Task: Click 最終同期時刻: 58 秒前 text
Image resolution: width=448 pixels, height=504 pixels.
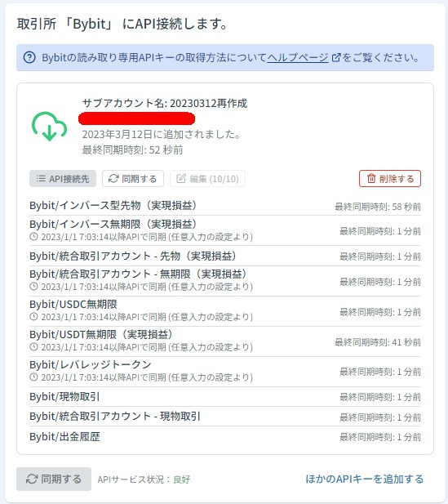Action: [x=378, y=207]
